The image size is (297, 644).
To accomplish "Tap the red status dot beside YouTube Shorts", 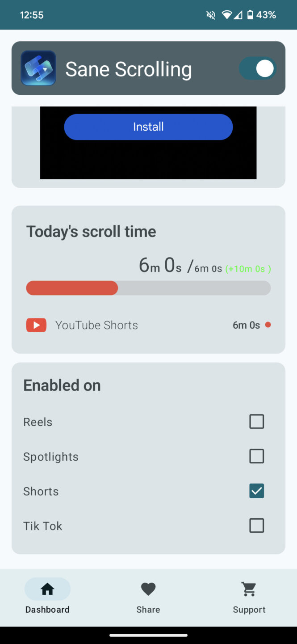I will pos(268,325).
